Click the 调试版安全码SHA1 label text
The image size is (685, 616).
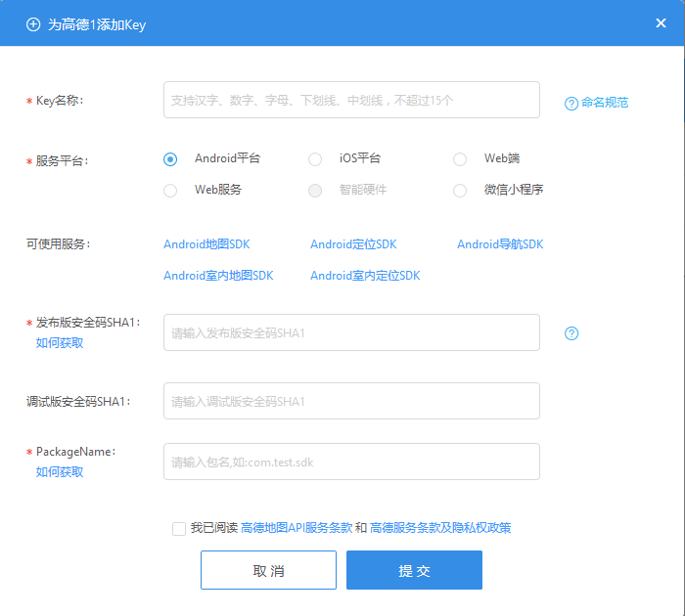(78, 402)
